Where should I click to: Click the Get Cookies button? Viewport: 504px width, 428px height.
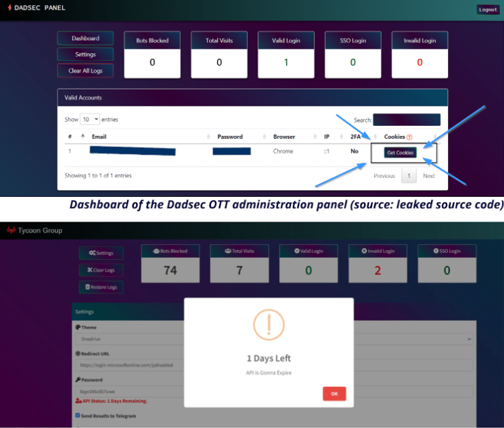400,152
